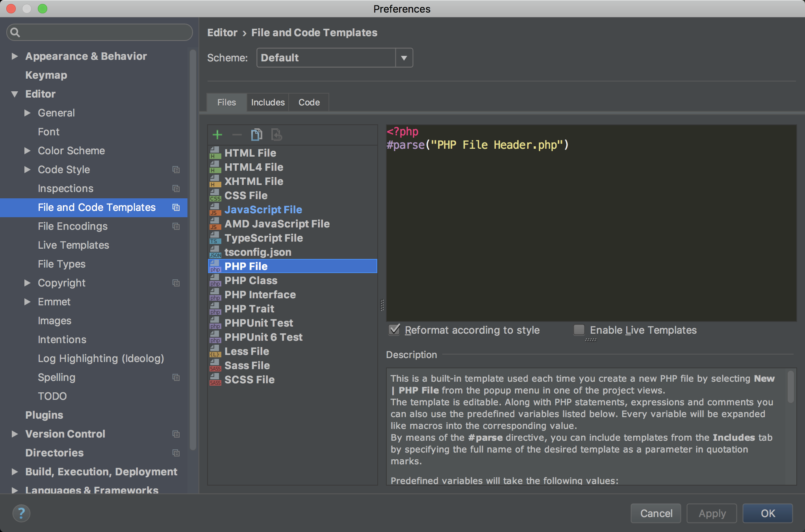Screen dimensions: 805x532
Task: Click the PHP Class template file icon
Action: (x=215, y=281)
